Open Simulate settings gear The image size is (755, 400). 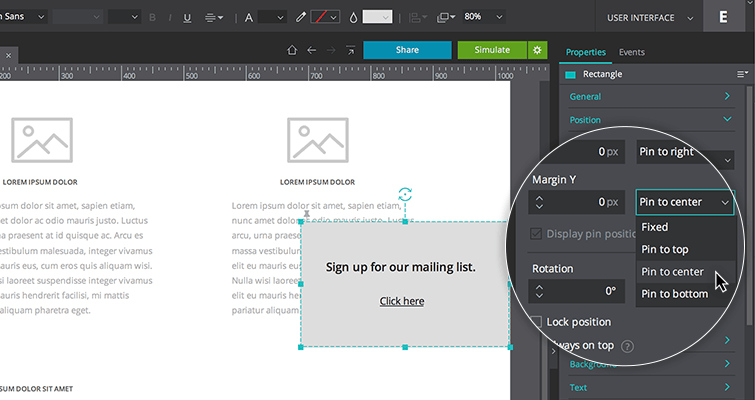(538, 50)
